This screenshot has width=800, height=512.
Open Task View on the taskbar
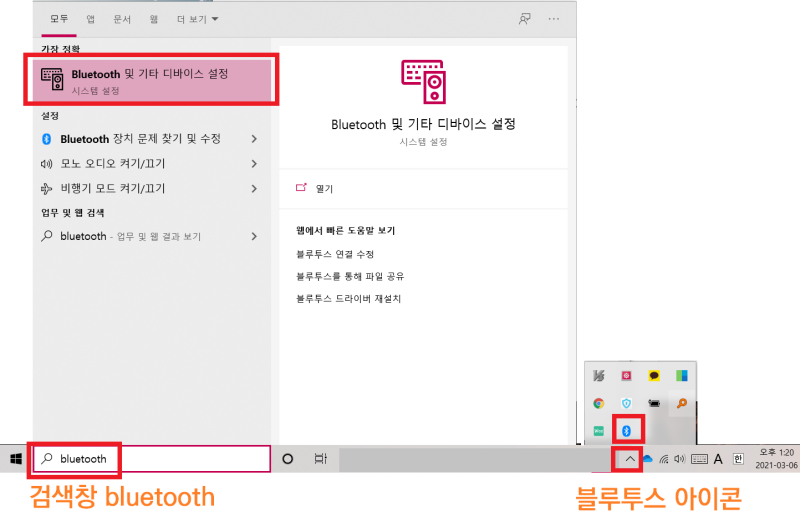[x=320, y=459]
